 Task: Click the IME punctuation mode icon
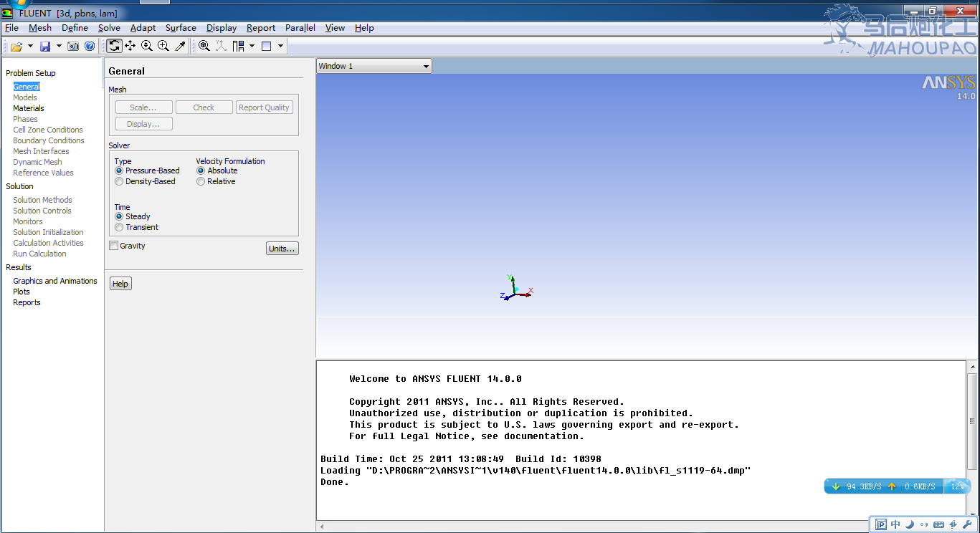tap(924, 525)
